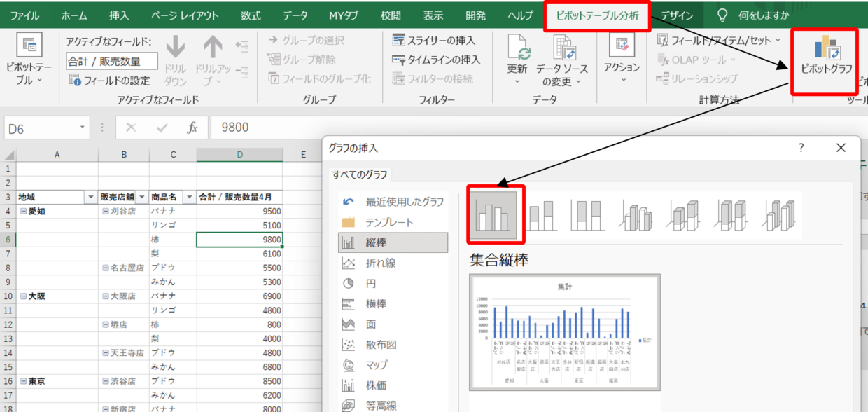Click the select-all corner of the sheet

tap(9, 154)
